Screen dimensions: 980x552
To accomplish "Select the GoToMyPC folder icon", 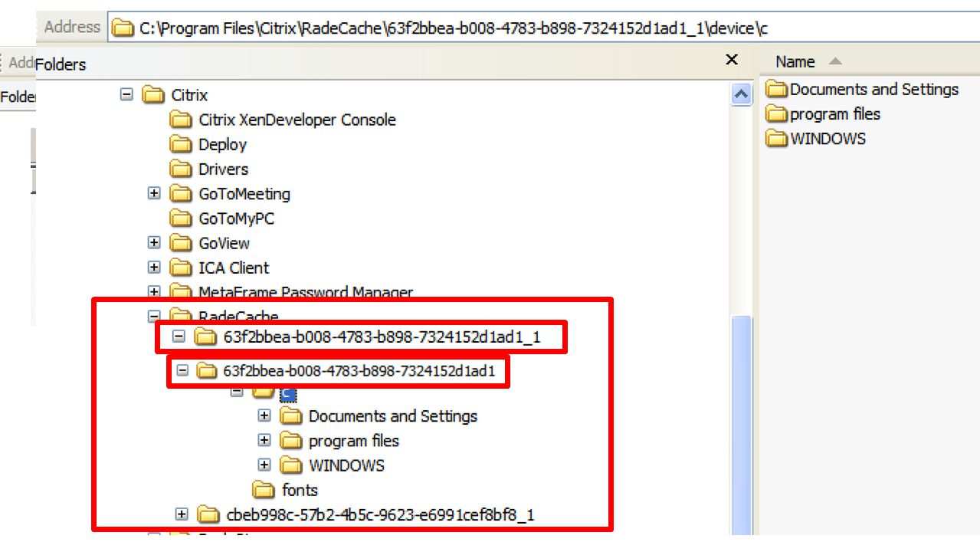I will [x=181, y=219].
